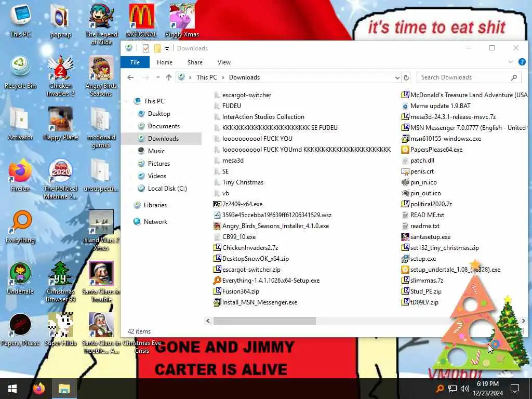Viewport: 532px width, 399px height.
Task: Launch Angry Birds Seasons shortcut
Action: (101, 75)
